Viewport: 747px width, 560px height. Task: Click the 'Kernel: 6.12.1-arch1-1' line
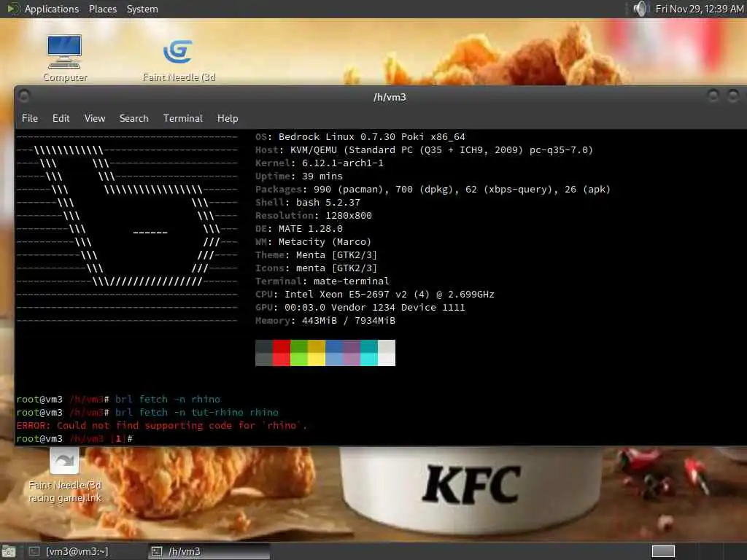tap(320, 163)
